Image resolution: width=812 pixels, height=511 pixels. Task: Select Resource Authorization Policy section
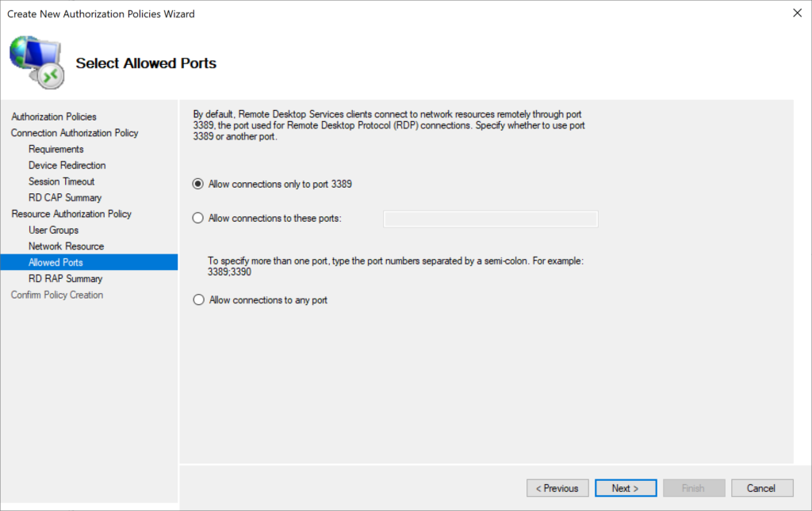71,214
